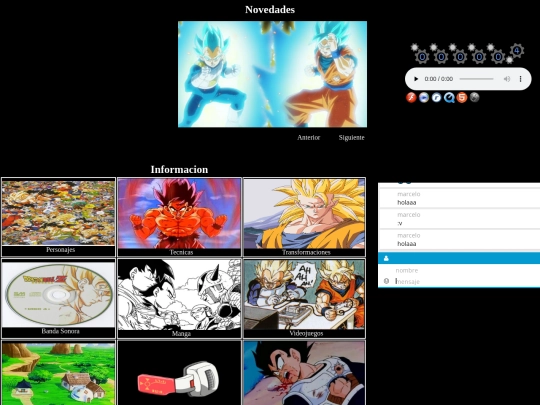Mute the audio player volume
Viewport: 540px width, 405px height.
click(x=507, y=79)
